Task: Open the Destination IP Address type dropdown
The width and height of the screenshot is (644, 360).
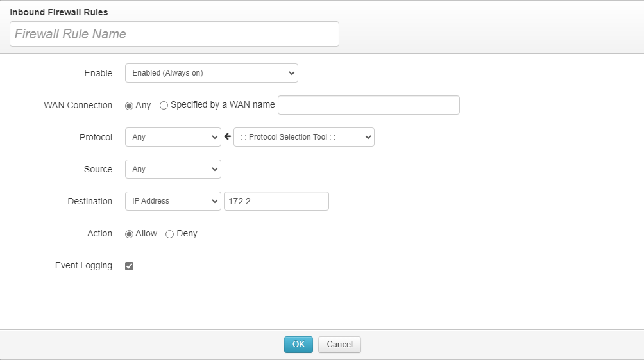Action: [173, 201]
